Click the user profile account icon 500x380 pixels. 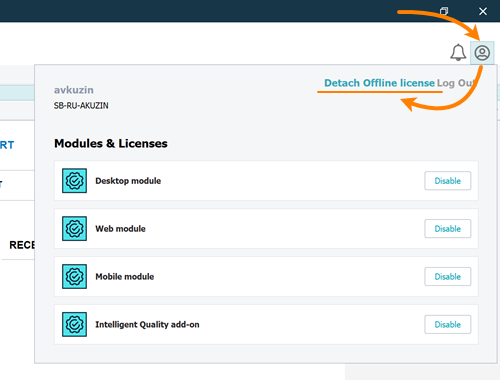(482, 53)
